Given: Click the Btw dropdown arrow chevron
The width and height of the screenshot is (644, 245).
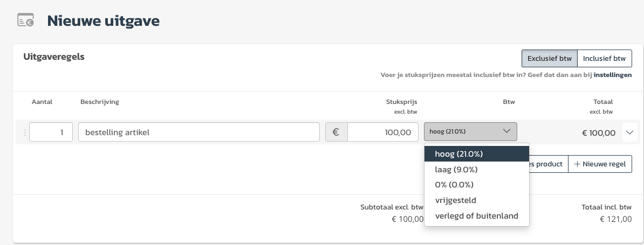Looking at the screenshot, I should click(x=506, y=131).
